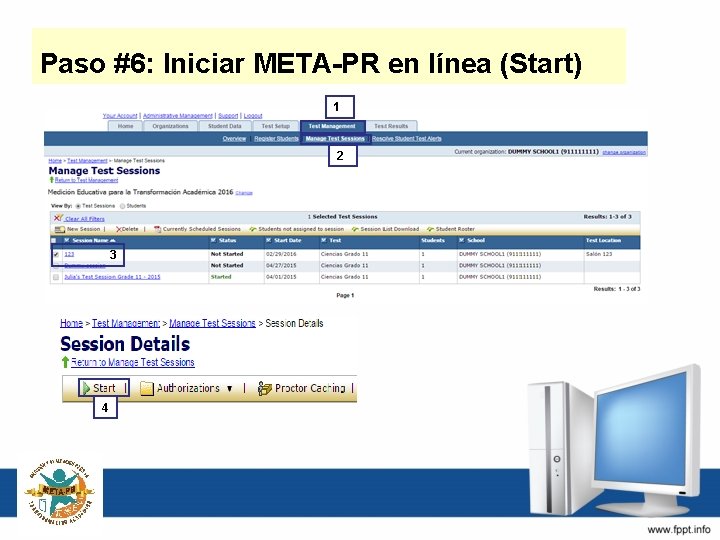Viewport: 720px width, 540px height.
Task: Select the Test Management tab
Action: click(332, 126)
